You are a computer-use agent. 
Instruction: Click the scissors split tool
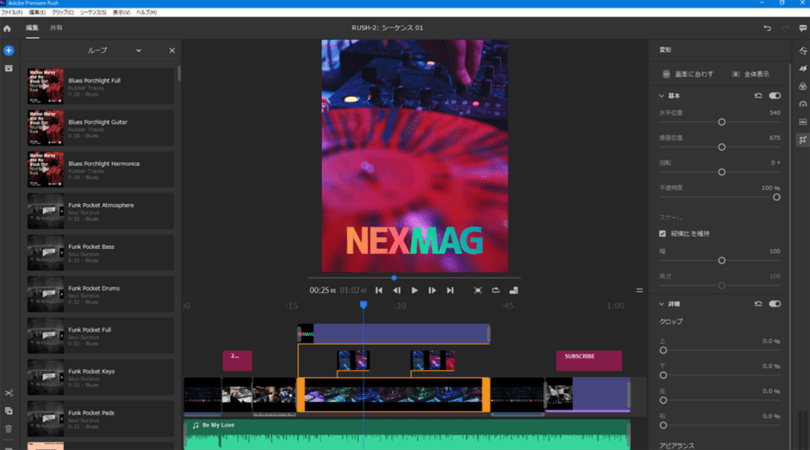click(x=8, y=393)
